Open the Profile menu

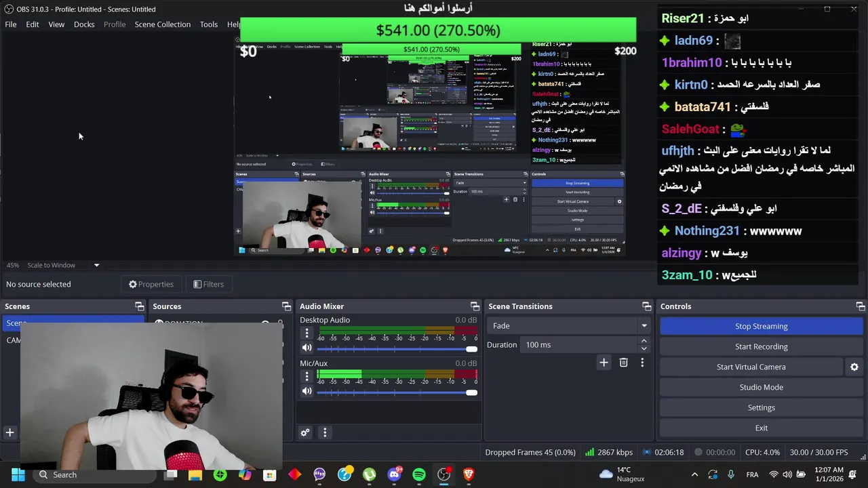click(x=115, y=24)
